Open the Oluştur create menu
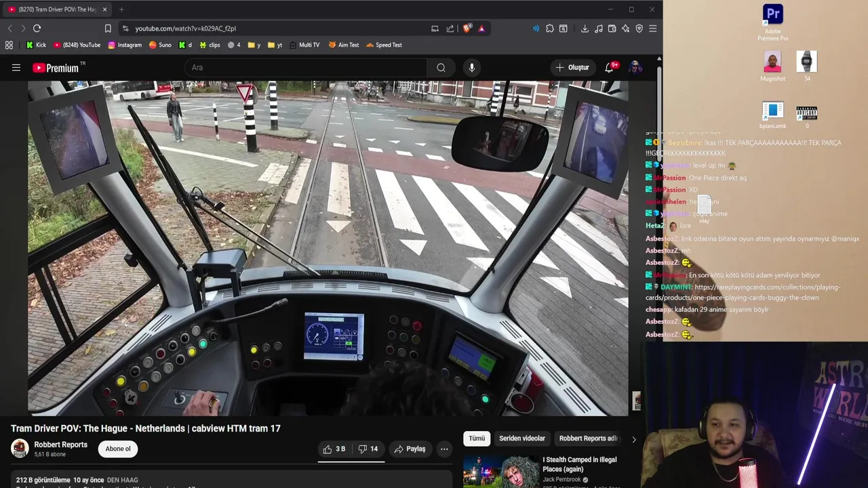 tap(572, 68)
